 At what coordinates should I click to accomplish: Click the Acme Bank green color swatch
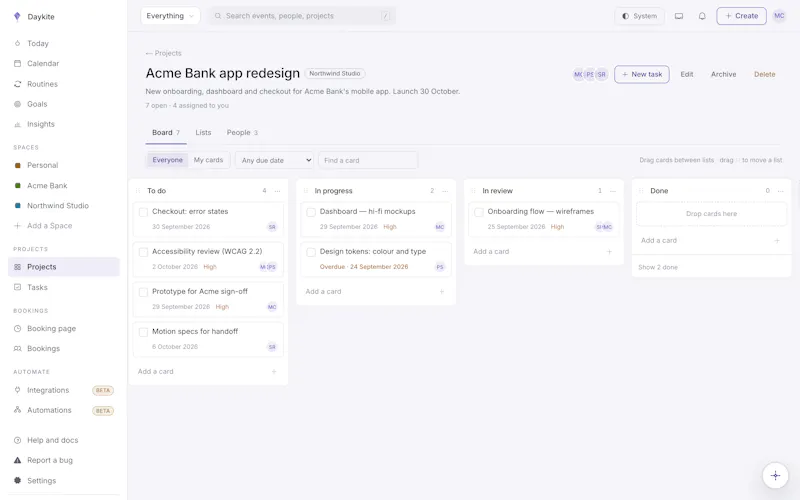tap(17, 186)
